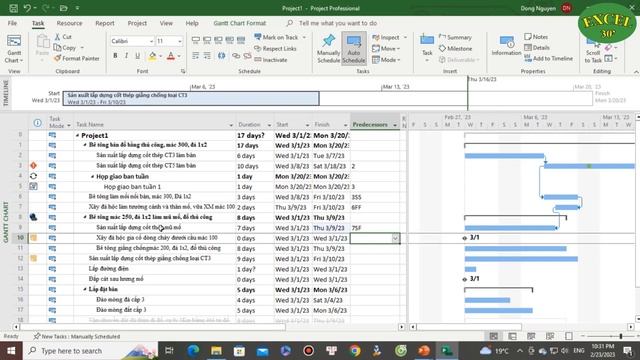The image size is (640, 360).
Task: Activate Format Painter
Action: (77, 58)
